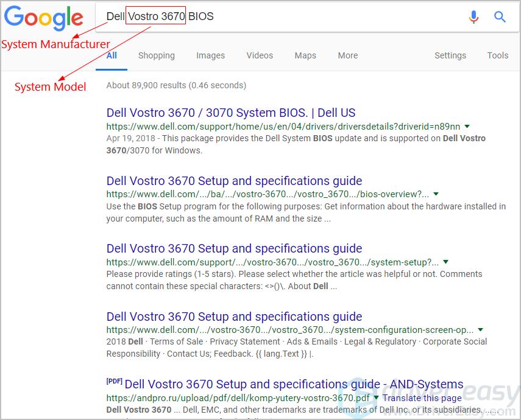521x420 pixels.
Task: Switch to the Images tab
Action: pos(211,55)
